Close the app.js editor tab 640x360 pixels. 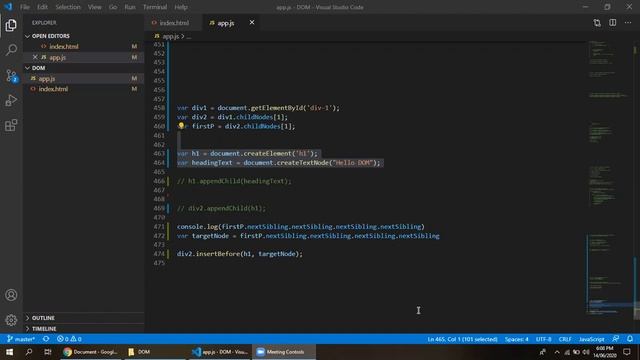tap(252, 22)
